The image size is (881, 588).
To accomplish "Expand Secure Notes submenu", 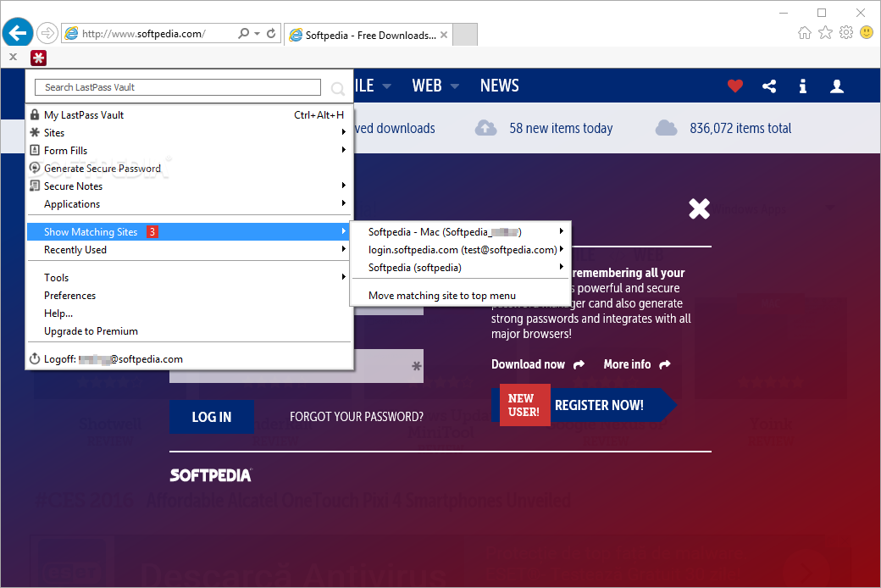I will (190, 186).
